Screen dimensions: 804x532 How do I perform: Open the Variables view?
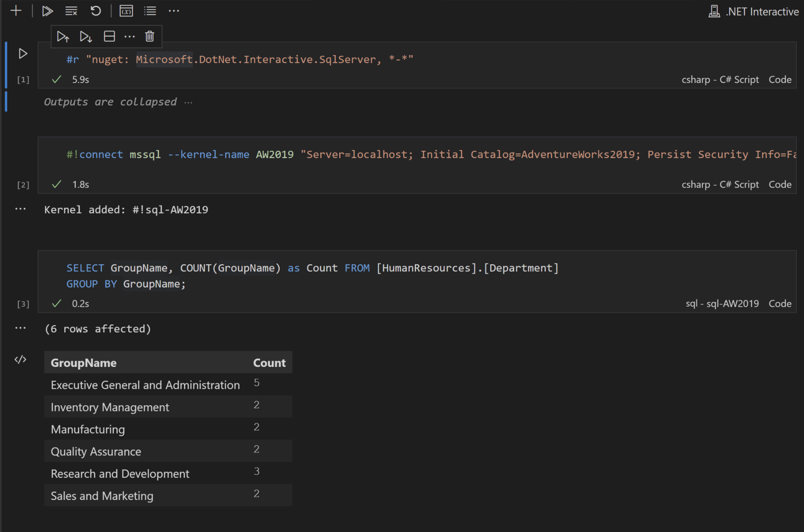[126, 11]
